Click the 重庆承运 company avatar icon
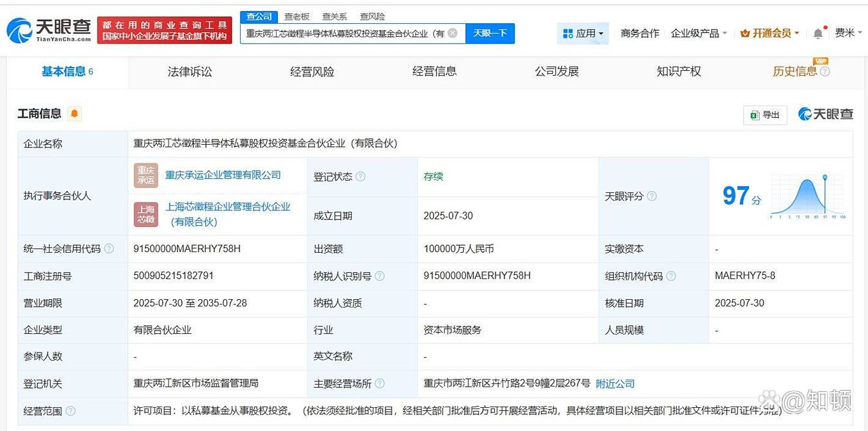This screenshot has width=868, height=431. pyautogui.click(x=145, y=174)
